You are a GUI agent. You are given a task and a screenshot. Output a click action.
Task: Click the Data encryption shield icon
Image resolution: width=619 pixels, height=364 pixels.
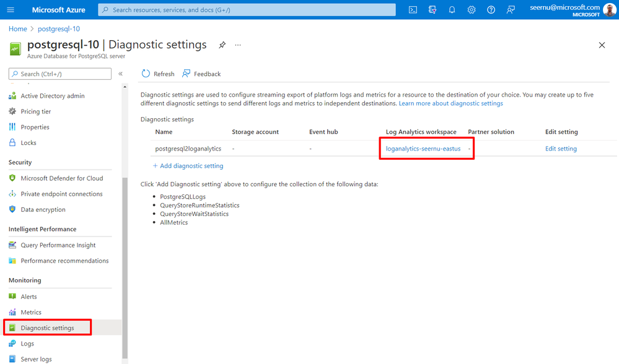pyautogui.click(x=12, y=209)
